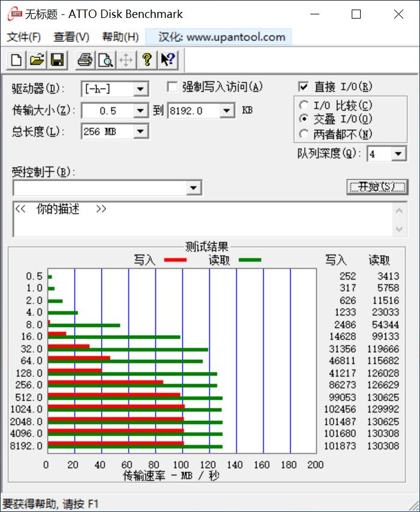Open Print Preview from the toolbar
This screenshot has width=420, height=512.
coord(105,60)
